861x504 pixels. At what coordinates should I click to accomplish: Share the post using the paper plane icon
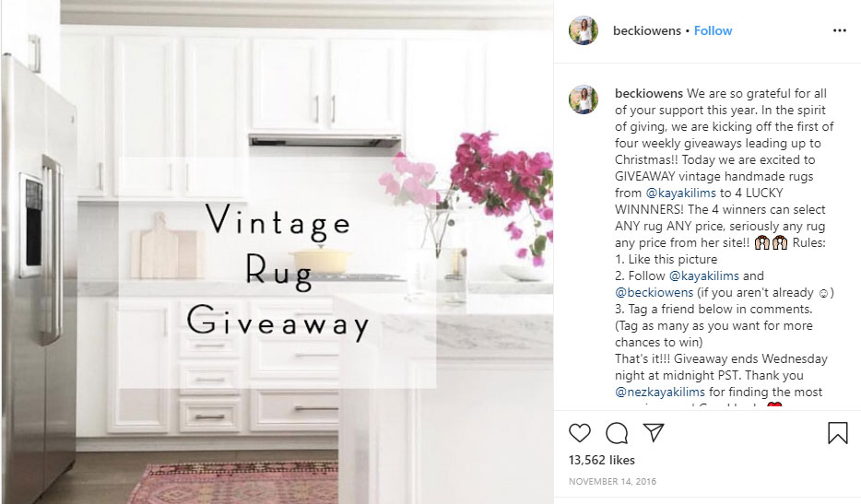tap(654, 433)
